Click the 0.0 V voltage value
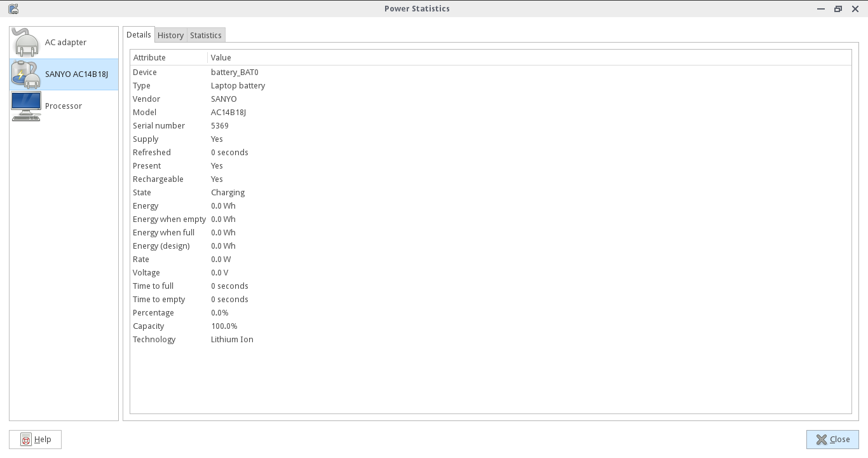 (220, 273)
